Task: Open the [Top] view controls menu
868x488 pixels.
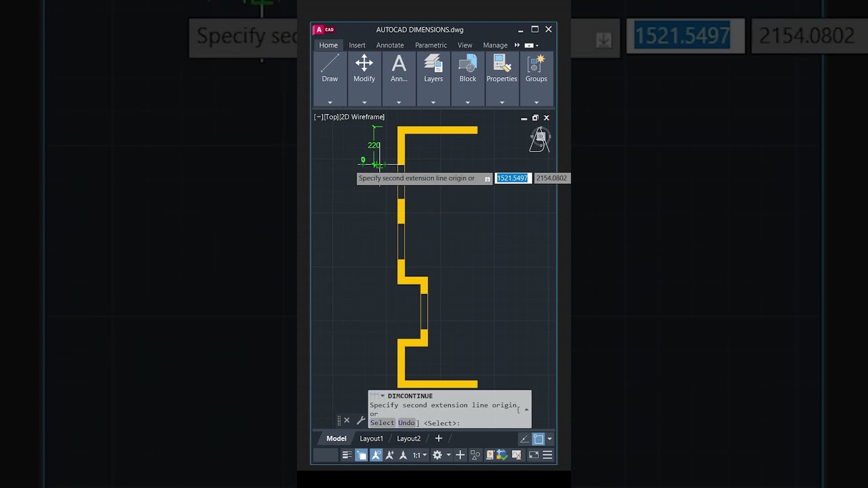Action: (331, 117)
